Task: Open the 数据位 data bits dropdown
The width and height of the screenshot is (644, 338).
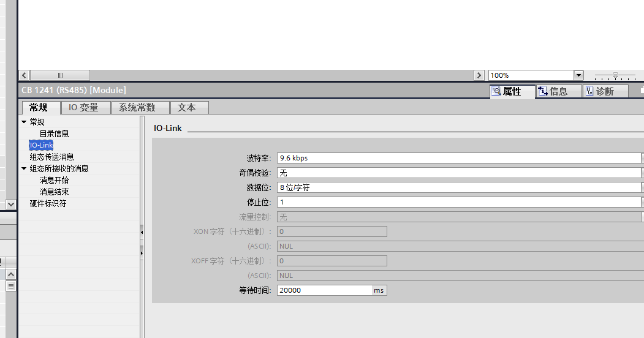Action: [642, 187]
